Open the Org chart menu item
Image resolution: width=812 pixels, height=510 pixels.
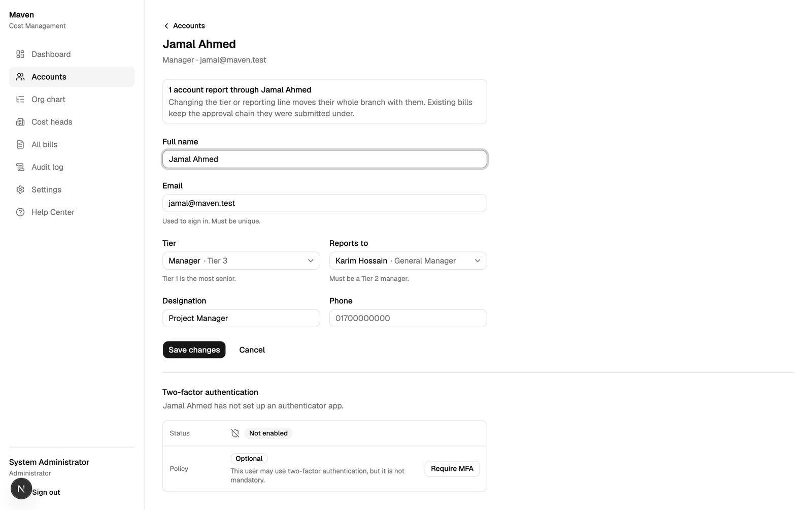coord(72,100)
